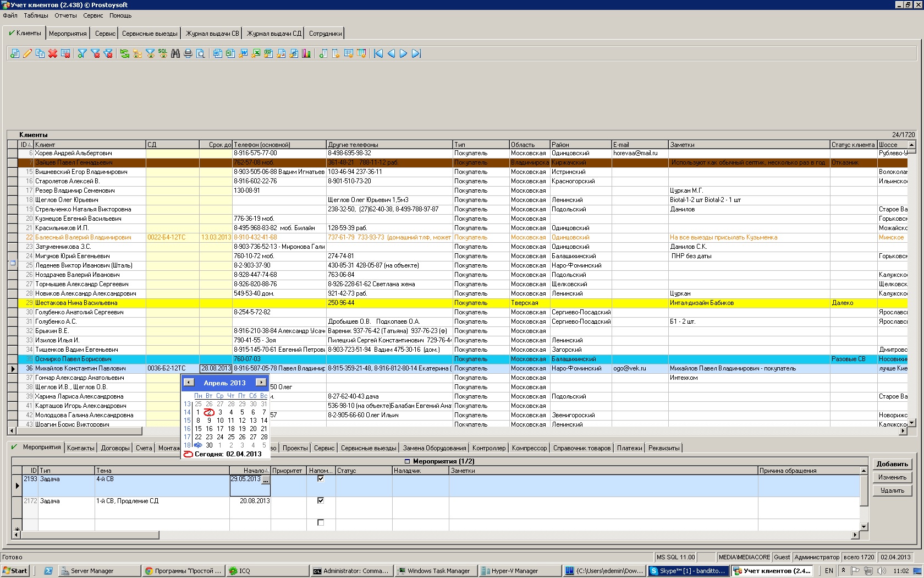Screen dimensions: 924x578
Task: Jump to last record navigation icon
Action: (416, 53)
